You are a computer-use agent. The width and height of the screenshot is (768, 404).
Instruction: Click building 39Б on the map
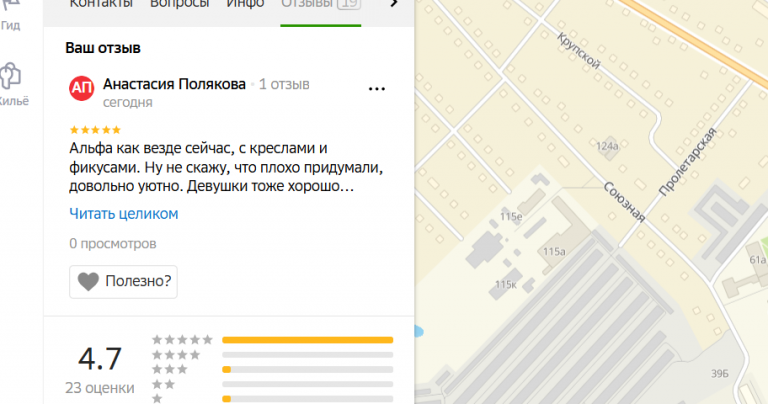point(720,374)
